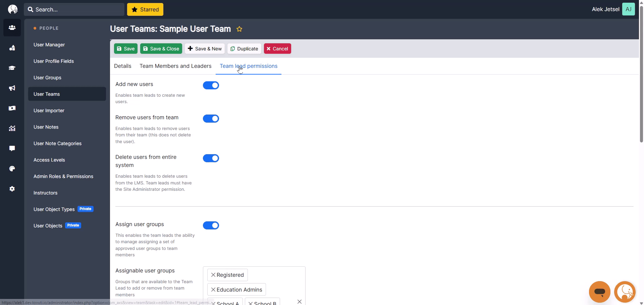Open the People icon in left rail

(12, 28)
